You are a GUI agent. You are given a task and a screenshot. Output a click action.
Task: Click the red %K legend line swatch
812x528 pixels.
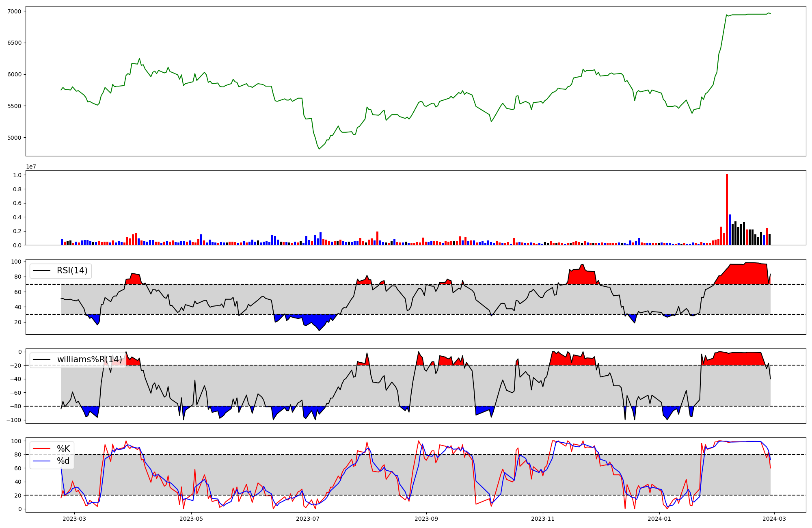(x=41, y=449)
